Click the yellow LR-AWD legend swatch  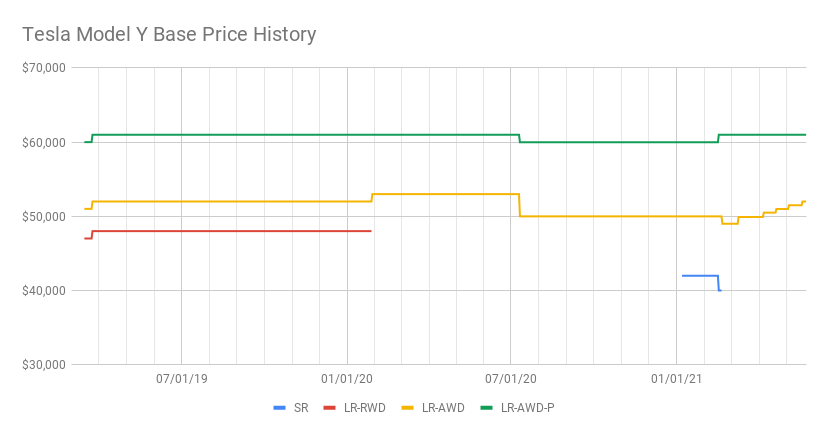408,408
